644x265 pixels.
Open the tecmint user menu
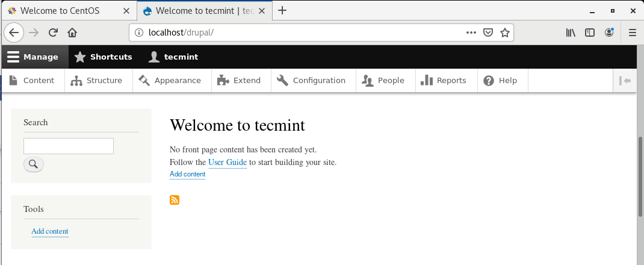point(173,57)
